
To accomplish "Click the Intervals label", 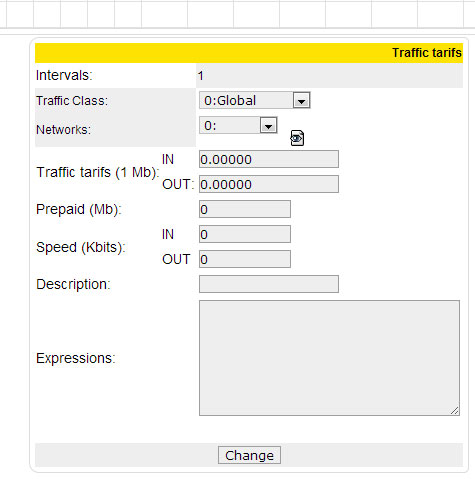I will point(64,75).
